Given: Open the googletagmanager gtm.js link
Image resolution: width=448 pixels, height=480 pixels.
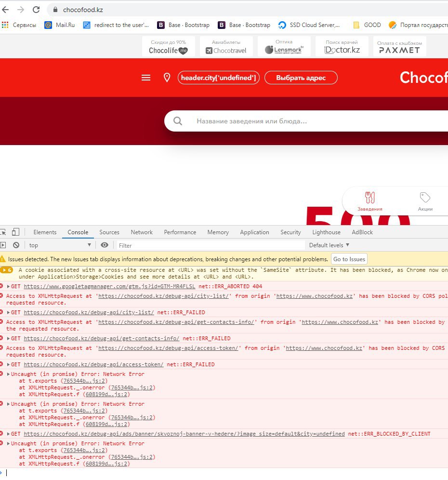Looking at the screenshot, I should [109, 287].
